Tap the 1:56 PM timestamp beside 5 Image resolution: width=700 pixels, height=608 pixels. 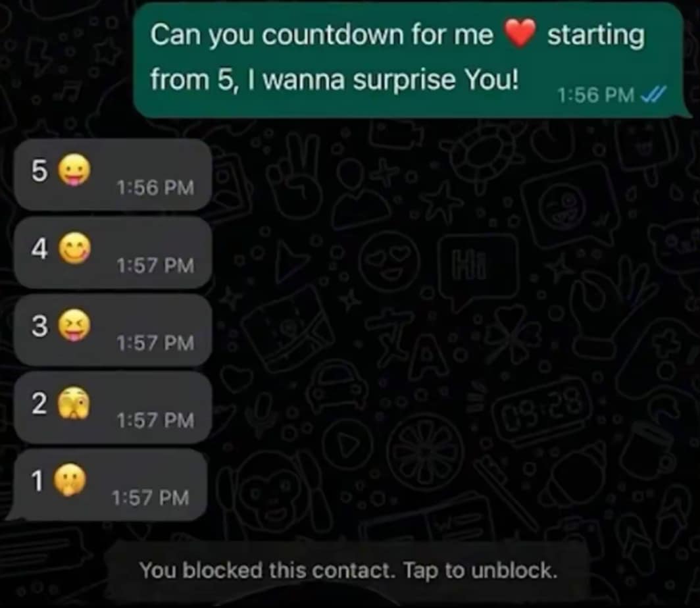coord(155,188)
